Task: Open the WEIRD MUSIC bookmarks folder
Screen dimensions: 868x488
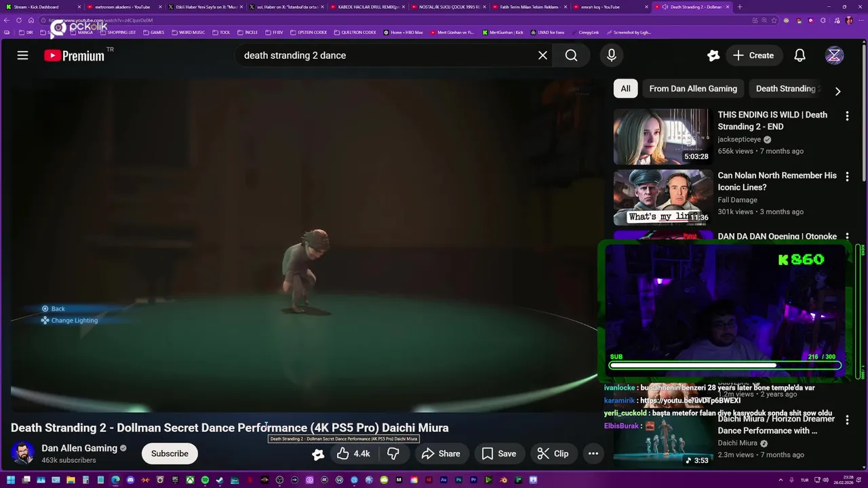Action: tap(189, 33)
